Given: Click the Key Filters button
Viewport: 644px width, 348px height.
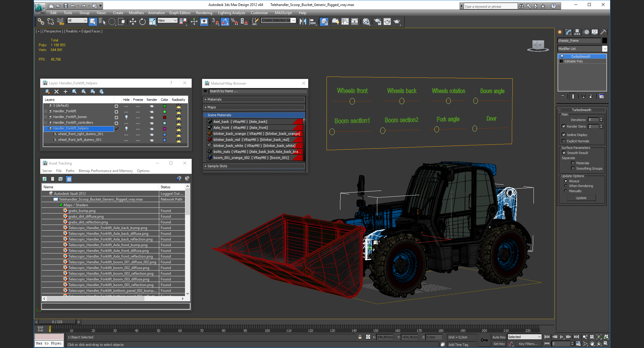Looking at the screenshot, I should [528, 344].
